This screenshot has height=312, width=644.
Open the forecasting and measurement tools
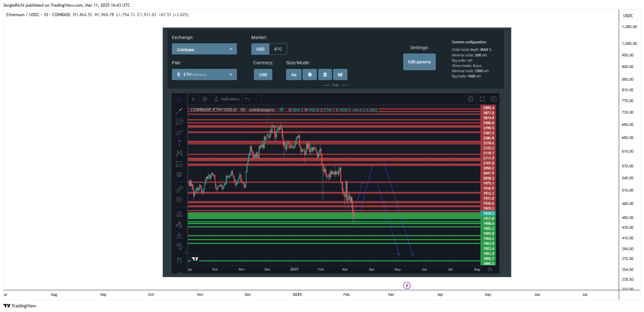(179, 164)
